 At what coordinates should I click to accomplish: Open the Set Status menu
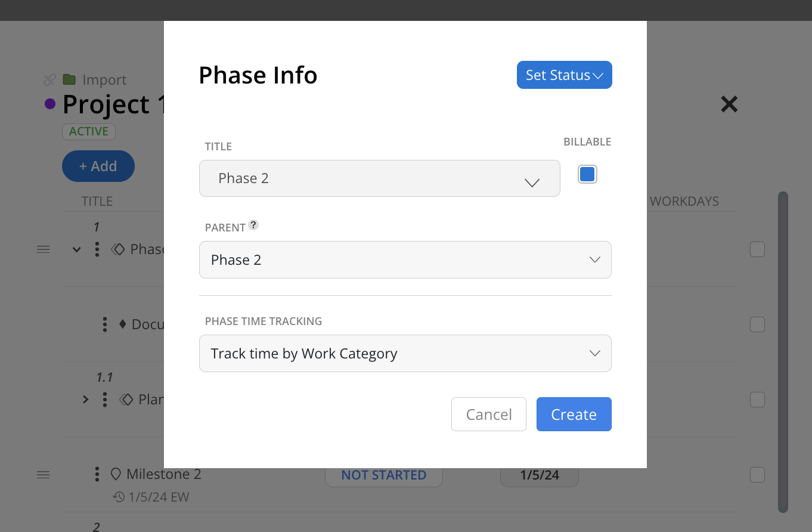pos(564,75)
